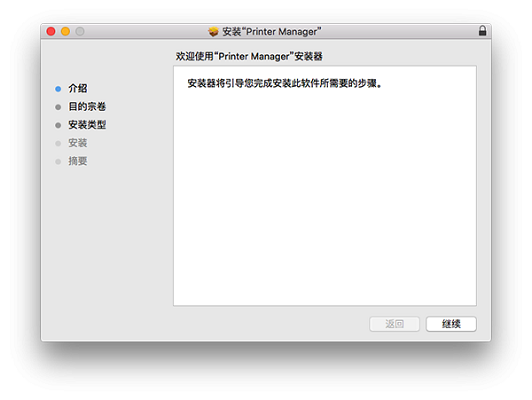The height and width of the screenshot is (400, 532).
Task: Click the lock icon in title bar
Action: (482, 31)
